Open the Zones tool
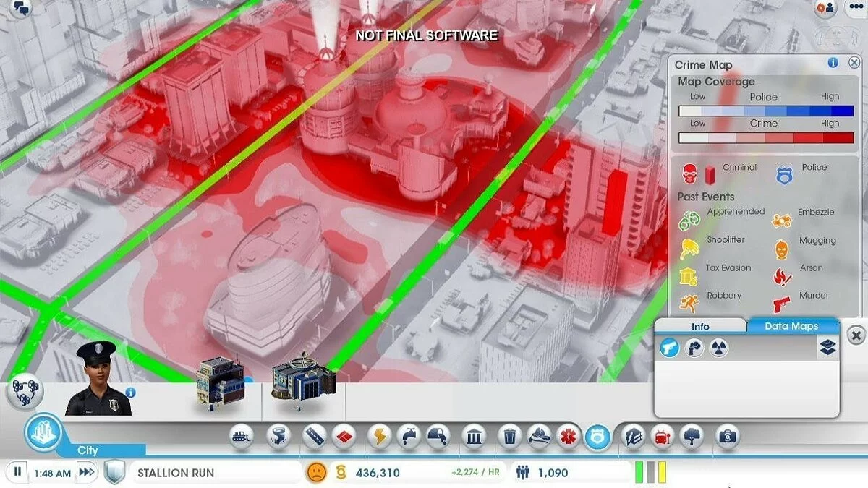868x488 pixels. pos(343,436)
